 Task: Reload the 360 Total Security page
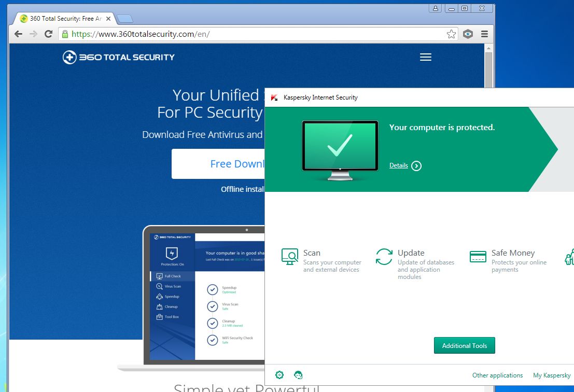coord(48,34)
